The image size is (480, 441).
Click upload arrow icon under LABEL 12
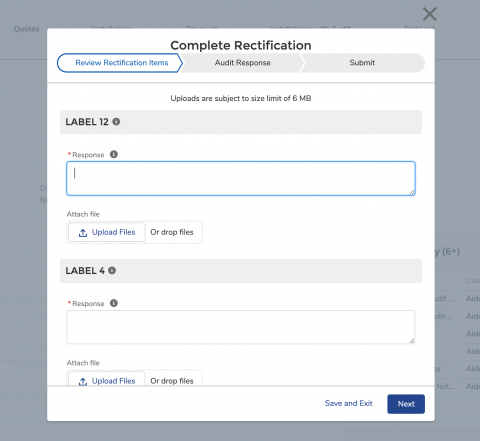point(83,233)
